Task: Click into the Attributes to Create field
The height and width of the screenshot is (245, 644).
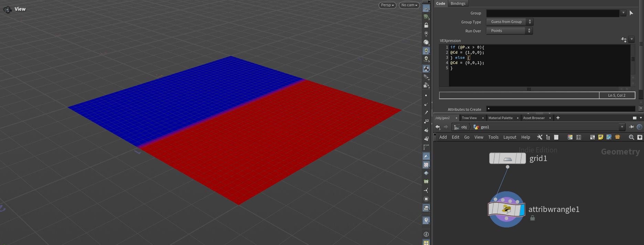Action: 560,109
